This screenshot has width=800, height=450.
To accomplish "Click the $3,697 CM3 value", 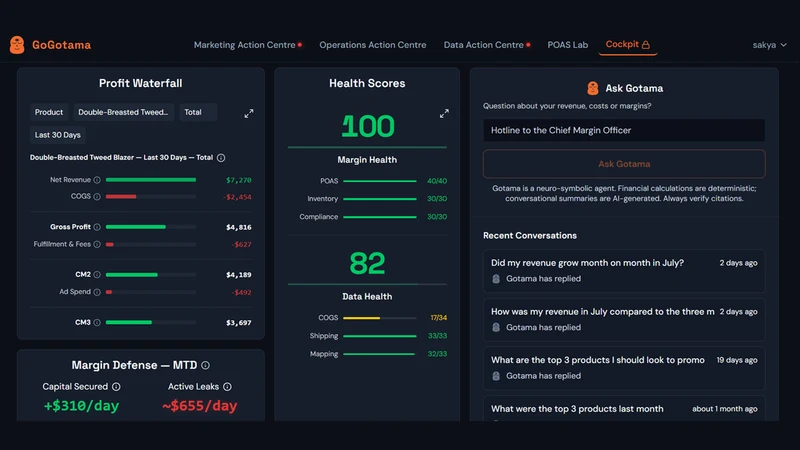I will [239, 322].
